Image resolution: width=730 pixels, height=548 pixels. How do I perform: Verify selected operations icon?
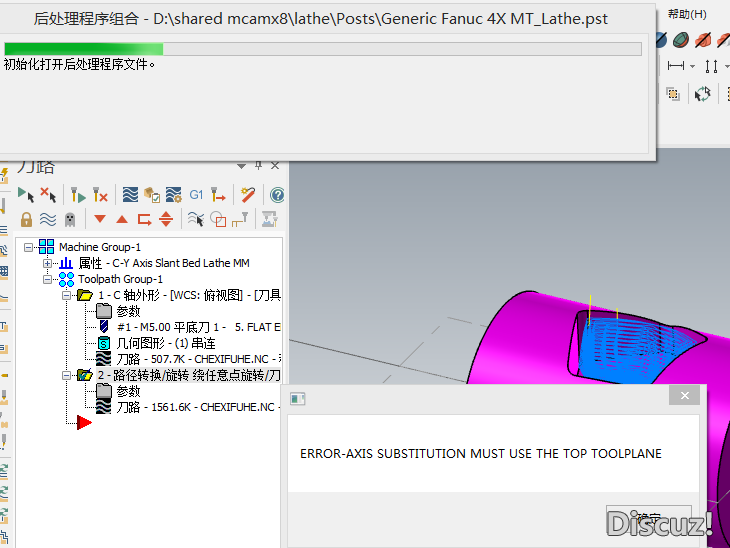[x=152, y=195]
